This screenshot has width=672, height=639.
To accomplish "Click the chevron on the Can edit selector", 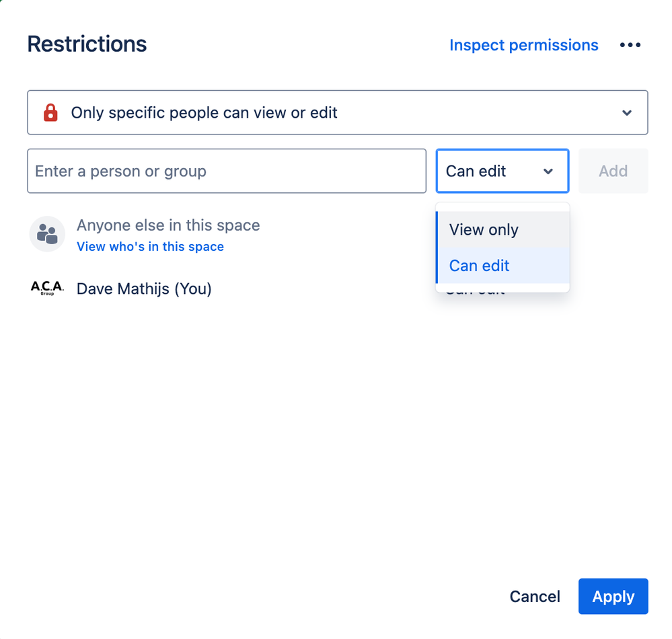I will point(548,171).
